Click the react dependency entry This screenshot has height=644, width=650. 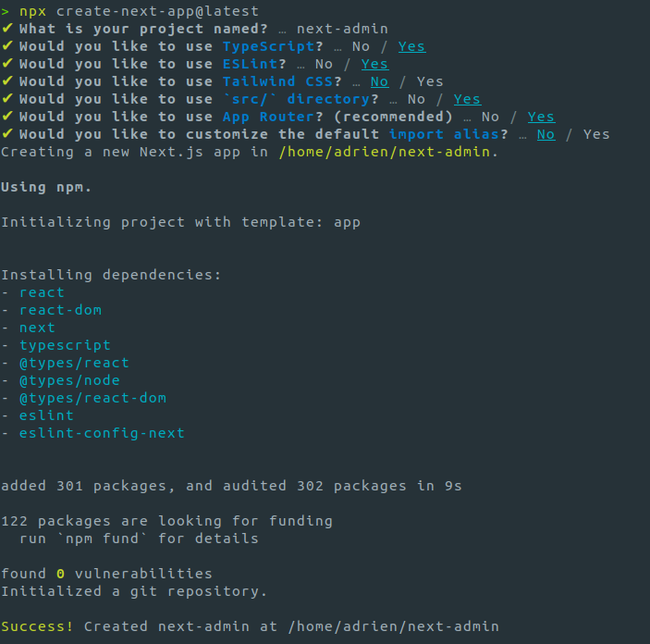click(x=42, y=292)
